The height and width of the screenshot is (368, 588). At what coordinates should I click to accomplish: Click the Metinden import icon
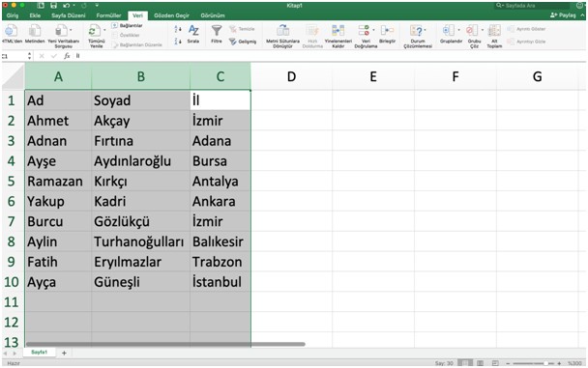(x=35, y=31)
